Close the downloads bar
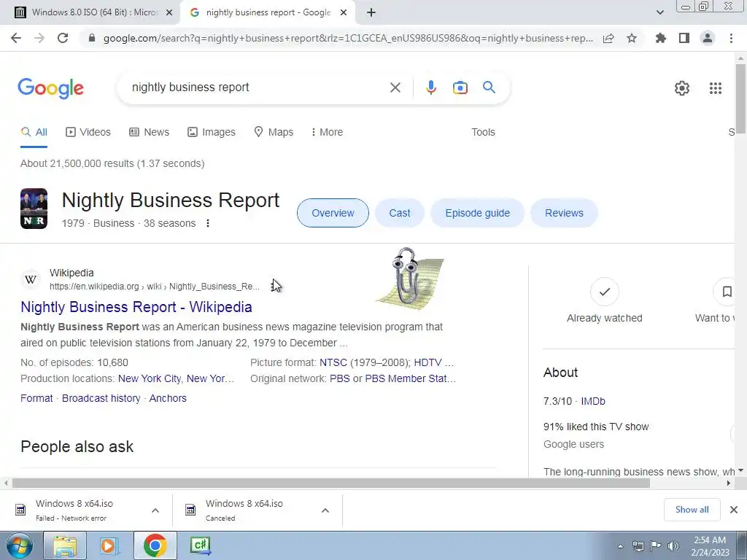Screen dimensions: 747x560 734,510
